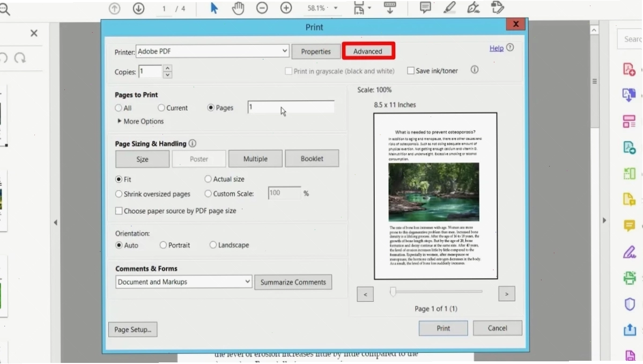Select the All pages radio button
The width and height of the screenshot is (643, 364).
(x=119, y=108)
